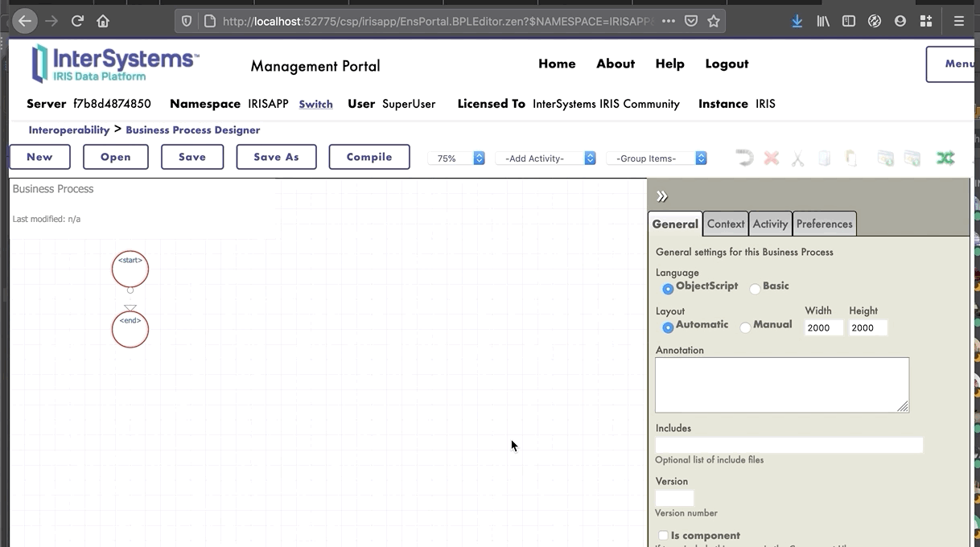The width and height of the screenshot is (980, 547).
Task: Collapse the settings panel double-arrow
Action: pos(661,196)
